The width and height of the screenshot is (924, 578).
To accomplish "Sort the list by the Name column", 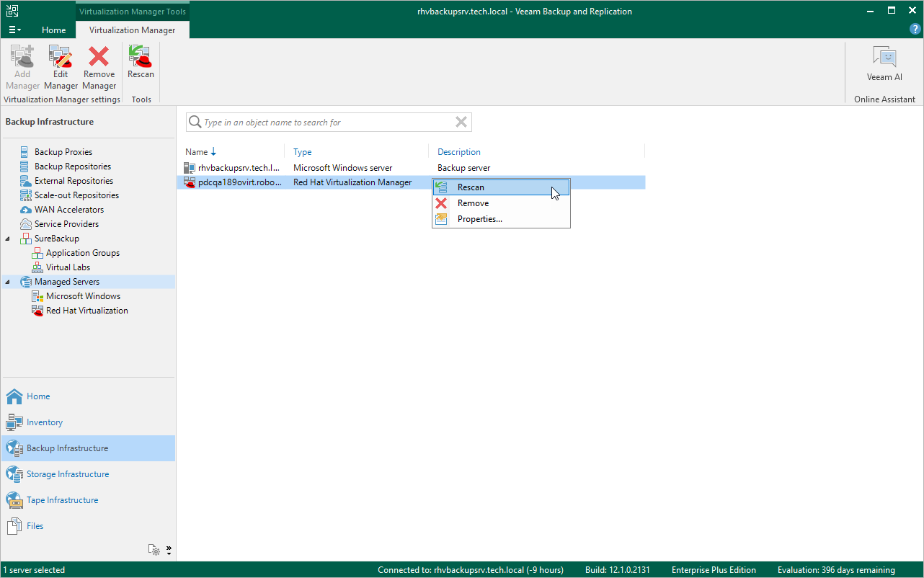I will tap(201, 152).
